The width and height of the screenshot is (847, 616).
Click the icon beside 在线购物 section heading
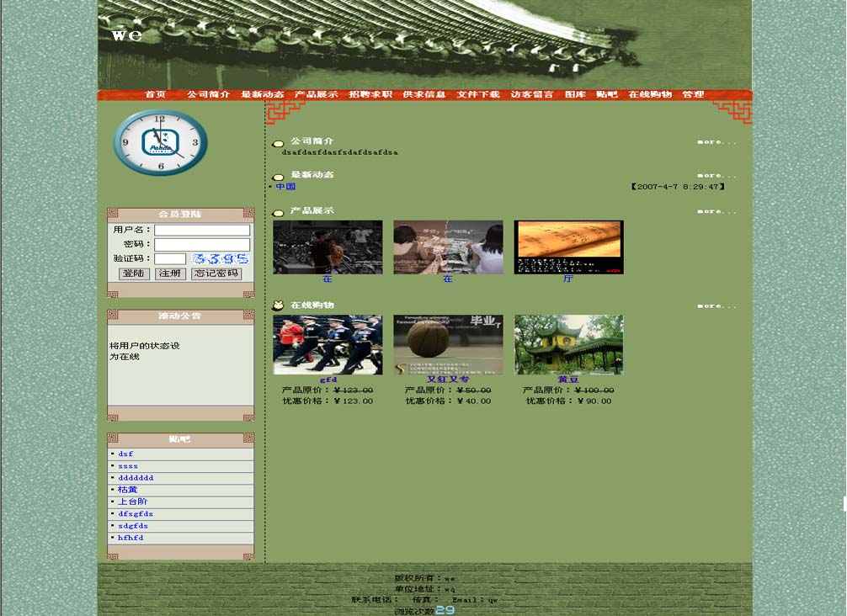tap(278, 305)
